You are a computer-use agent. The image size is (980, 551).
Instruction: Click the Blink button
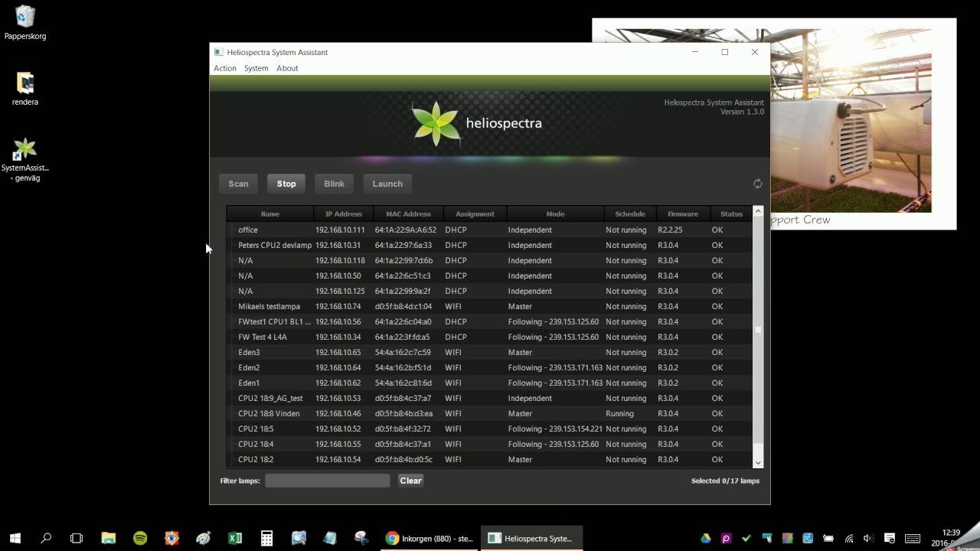click(334, 184)
